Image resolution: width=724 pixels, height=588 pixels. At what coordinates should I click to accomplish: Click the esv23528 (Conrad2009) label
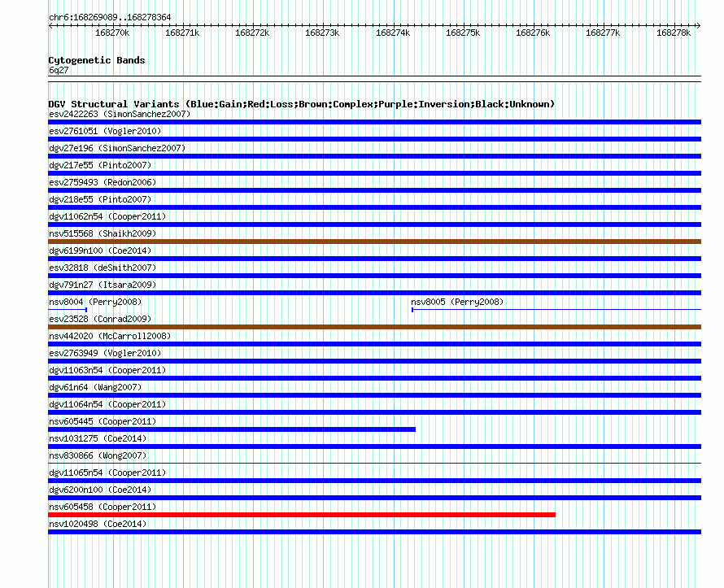pyautogui.click(x=100, y=319)
